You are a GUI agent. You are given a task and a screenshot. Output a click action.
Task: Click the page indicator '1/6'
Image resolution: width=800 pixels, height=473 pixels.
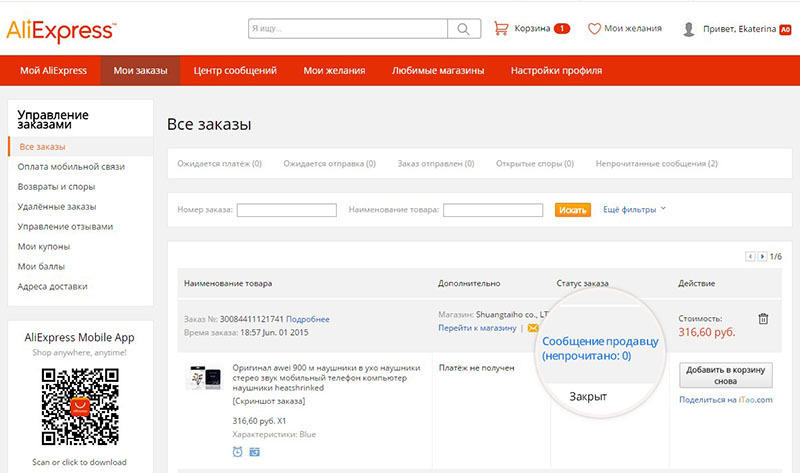pos(776,256)
